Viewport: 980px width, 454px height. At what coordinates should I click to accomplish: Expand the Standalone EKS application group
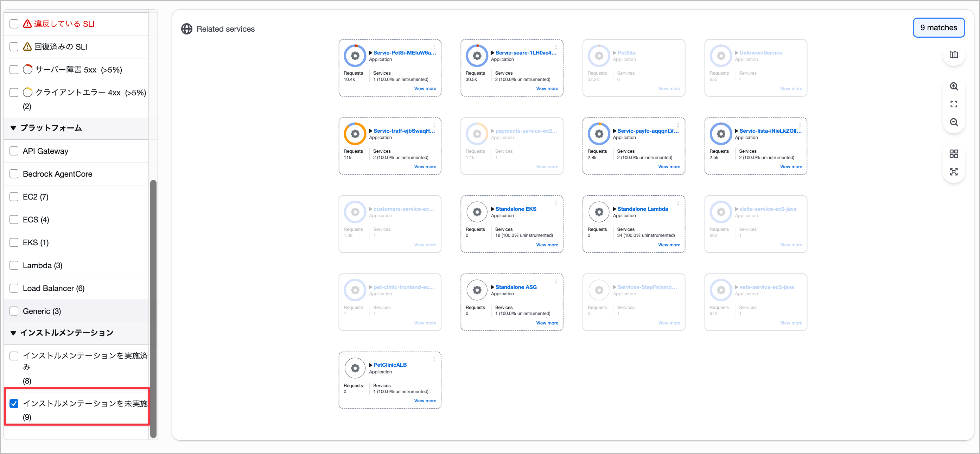click(x=493, y=209)
